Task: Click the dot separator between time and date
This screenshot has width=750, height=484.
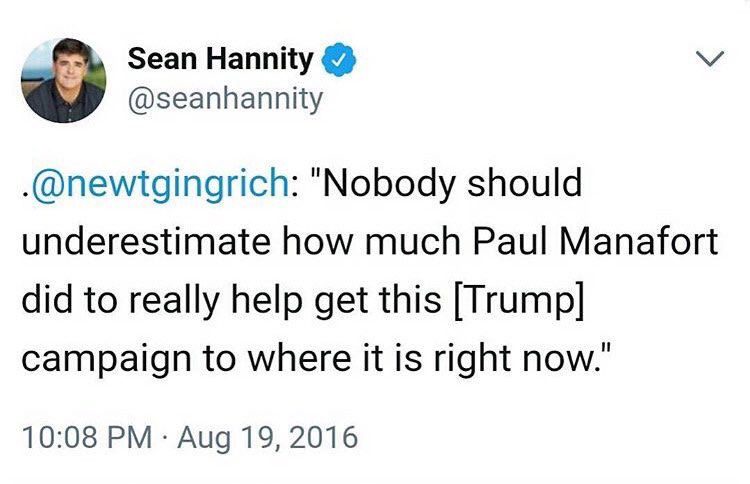Action: pyautogui.click(x=164, y=438)
